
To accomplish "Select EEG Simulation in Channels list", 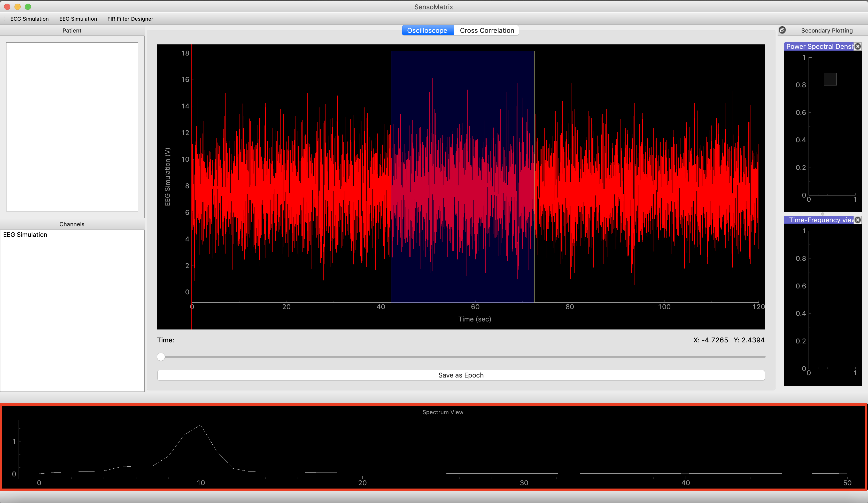I will (x=25, y=235).
